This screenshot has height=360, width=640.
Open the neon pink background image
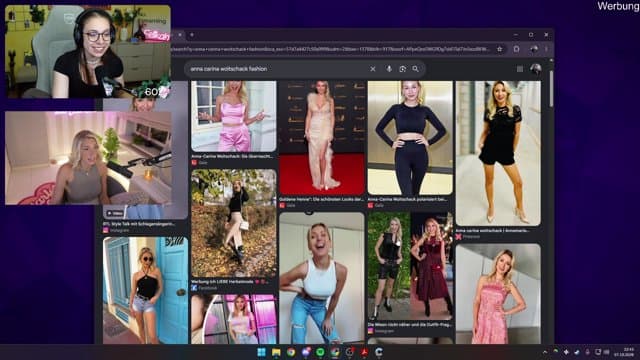pyautogui.click(x=233, y=319)
